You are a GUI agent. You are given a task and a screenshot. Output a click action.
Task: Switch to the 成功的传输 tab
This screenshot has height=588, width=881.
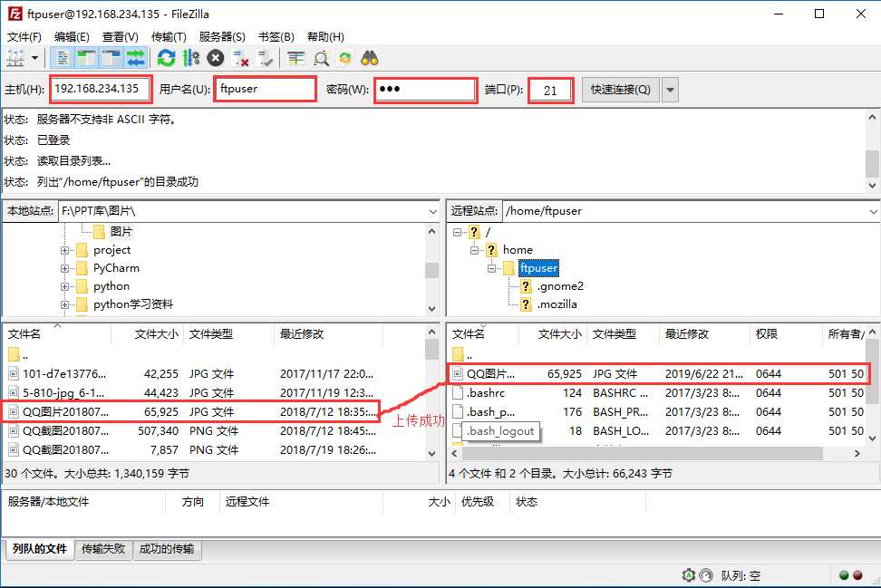tap(166, 549)
